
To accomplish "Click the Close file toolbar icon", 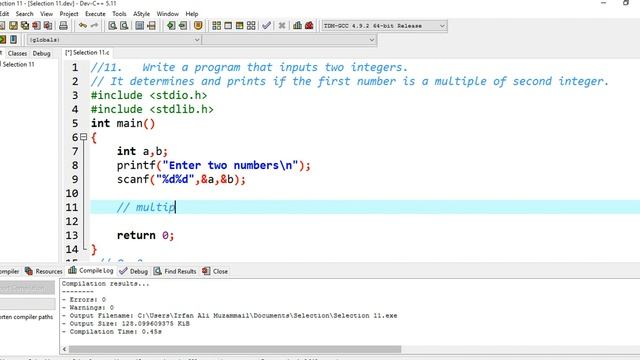I will (36, 26).
